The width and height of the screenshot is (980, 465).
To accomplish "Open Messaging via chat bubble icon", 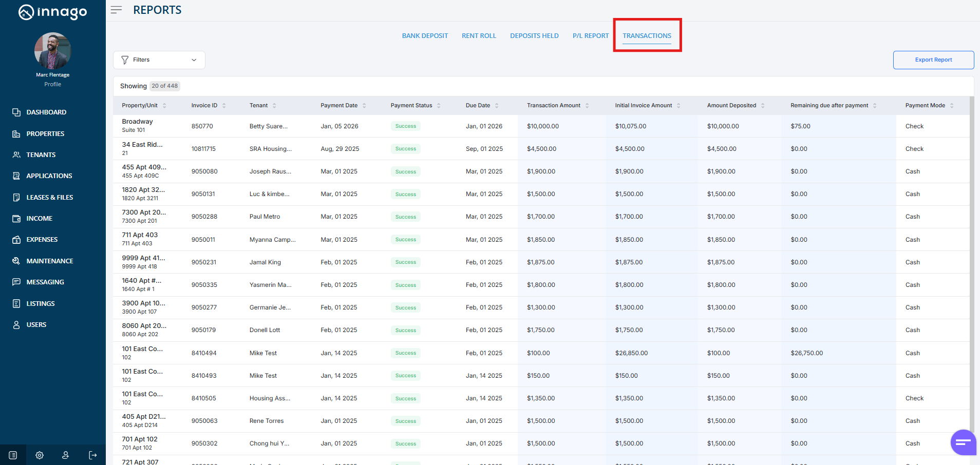I will tap(16, 282).
